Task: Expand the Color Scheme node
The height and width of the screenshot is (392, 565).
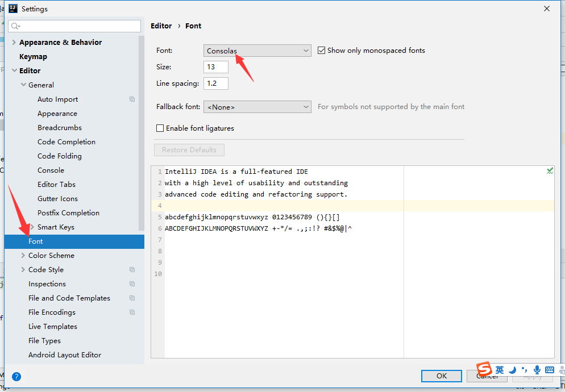Action: [x=23, y=256]
